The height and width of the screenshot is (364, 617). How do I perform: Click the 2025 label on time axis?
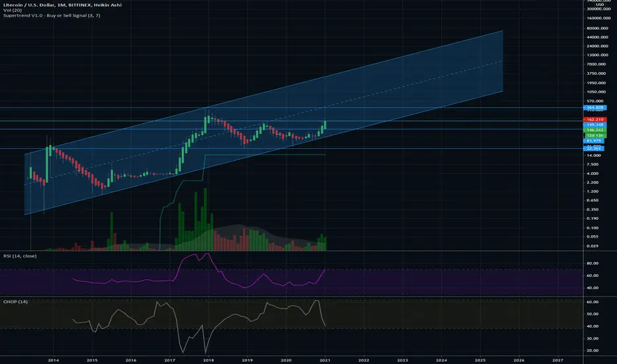[480, 360]
